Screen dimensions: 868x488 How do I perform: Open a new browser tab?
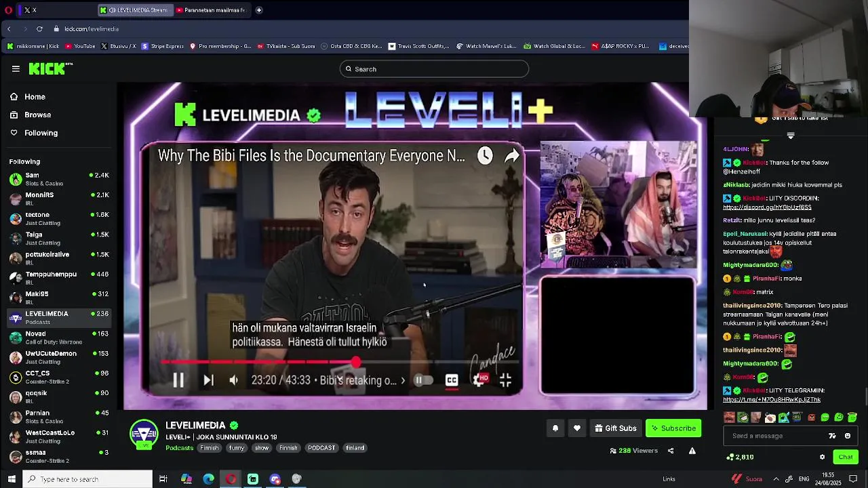(x=258, y=10)
